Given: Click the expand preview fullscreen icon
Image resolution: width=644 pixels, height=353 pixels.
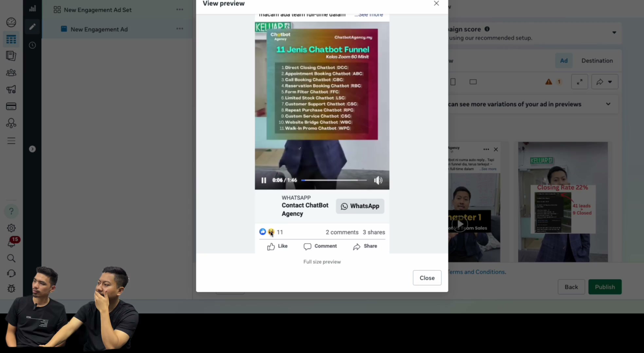Looking at the screenshot, I should tap(580, 82).
